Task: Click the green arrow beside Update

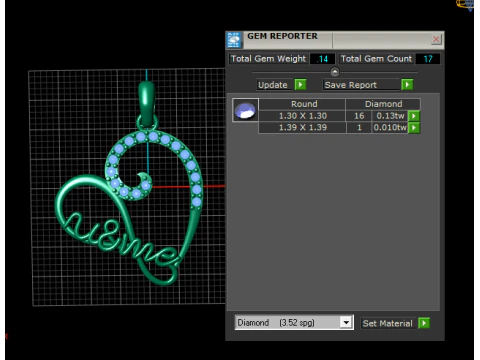Action: pyautogui.click(x=300, y=85)
